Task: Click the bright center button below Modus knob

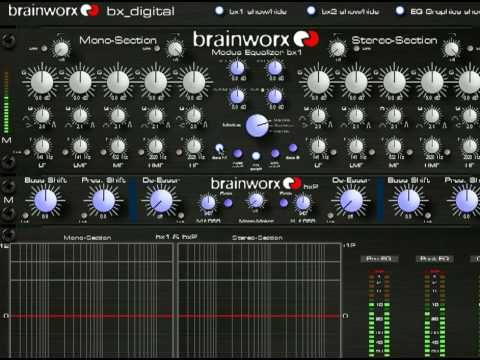Action: (256, 156)
